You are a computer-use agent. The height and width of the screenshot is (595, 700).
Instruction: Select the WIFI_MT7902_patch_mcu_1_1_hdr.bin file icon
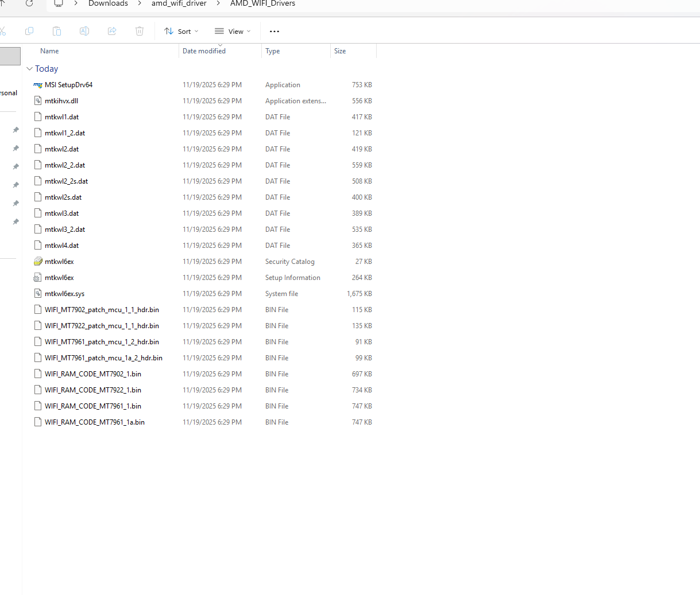[x=38, y=310]
